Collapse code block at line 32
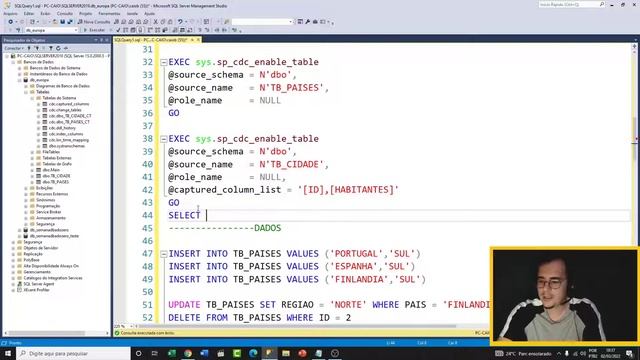This screenshot has width=640, height=360. 164,62
